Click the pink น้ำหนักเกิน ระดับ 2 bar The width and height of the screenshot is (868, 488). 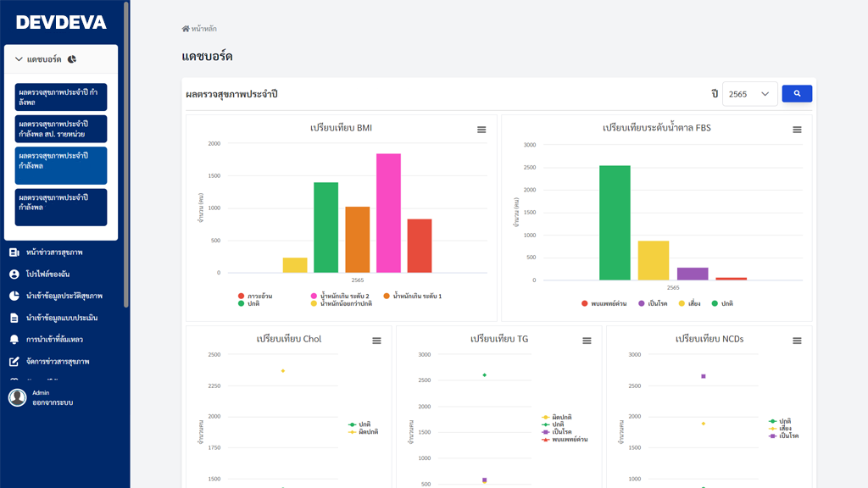click(388, 213)
